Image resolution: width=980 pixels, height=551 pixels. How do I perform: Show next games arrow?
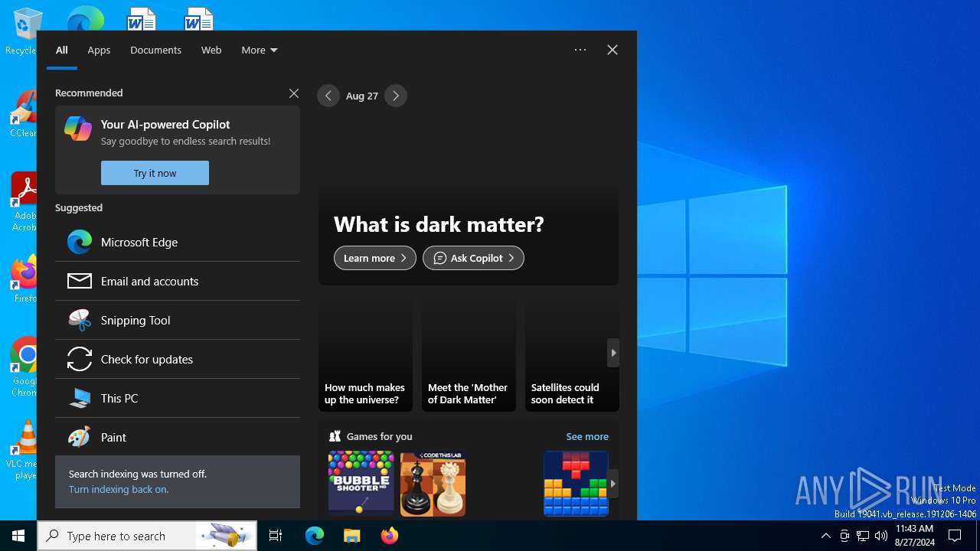click(613, 484)
